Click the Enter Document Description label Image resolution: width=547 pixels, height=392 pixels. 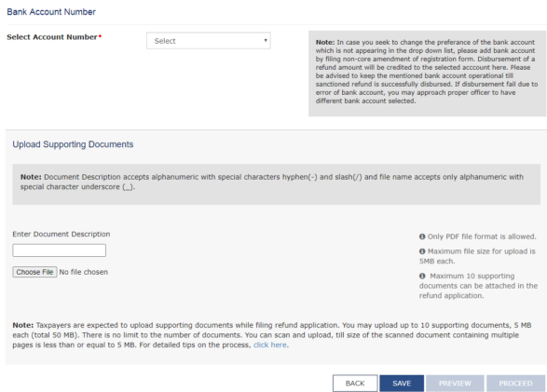tap(62, 234)
